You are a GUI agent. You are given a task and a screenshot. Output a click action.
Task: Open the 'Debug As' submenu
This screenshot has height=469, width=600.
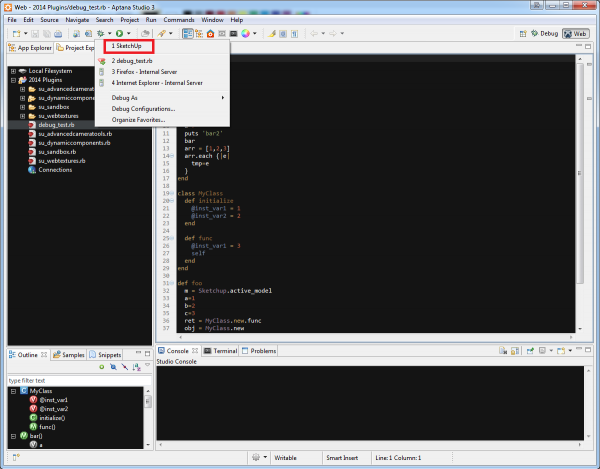[126, 97]
